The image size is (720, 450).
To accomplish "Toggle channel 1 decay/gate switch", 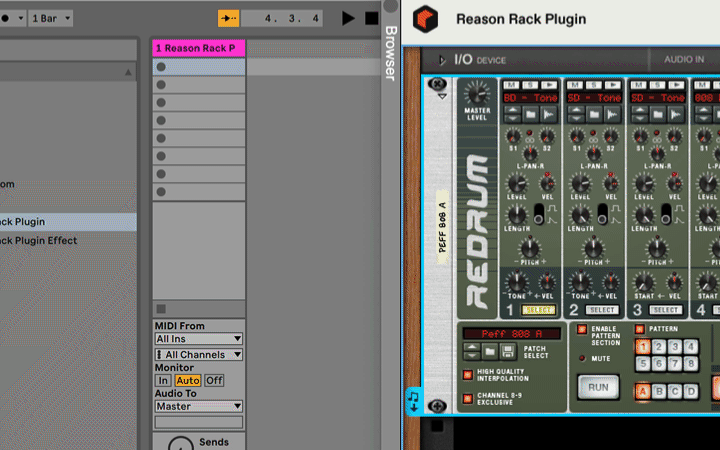I will coord(539,214).
